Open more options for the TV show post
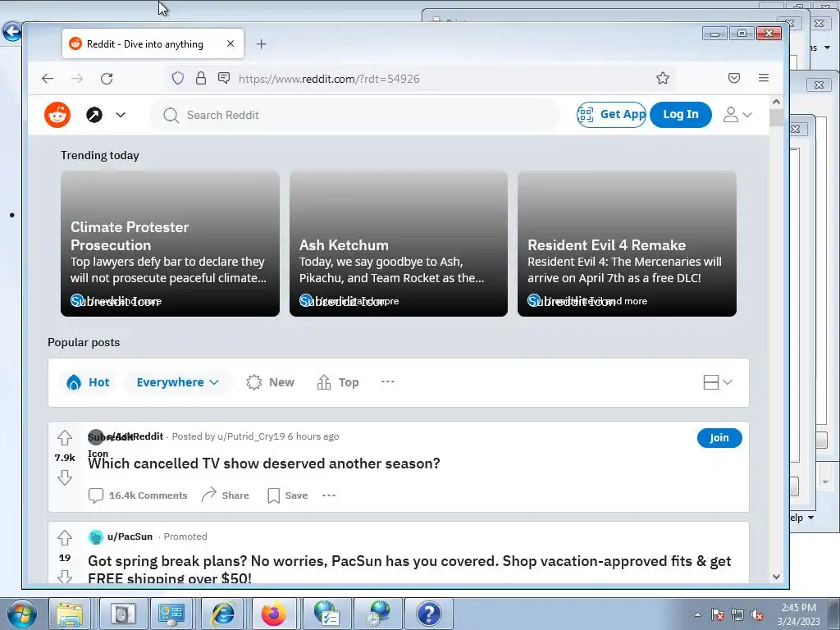This screenshot has width=840, height=630. tap(329, 495)
